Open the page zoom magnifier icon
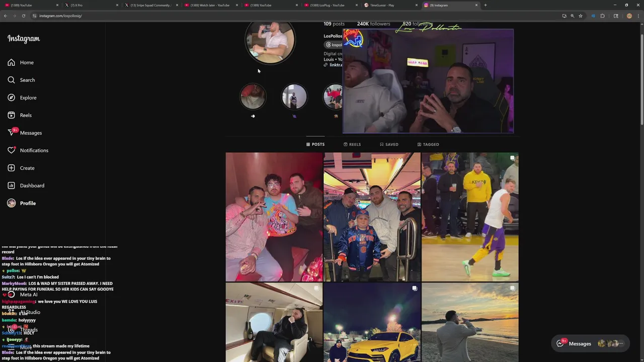 click(x=573, y=16)
